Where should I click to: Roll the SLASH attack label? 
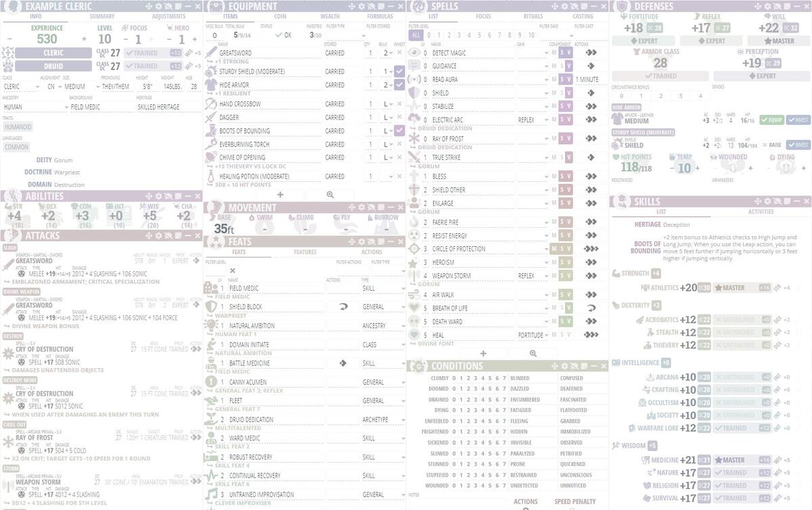(10, 248)
